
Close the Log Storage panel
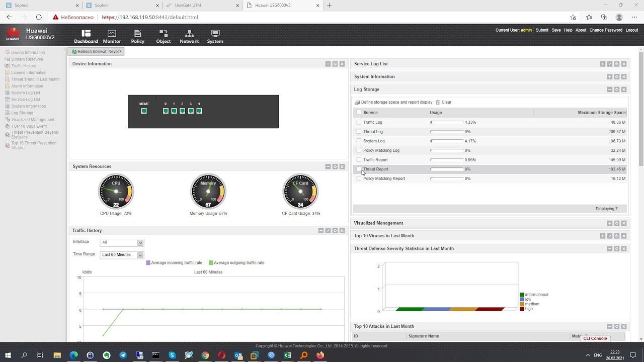624,89
